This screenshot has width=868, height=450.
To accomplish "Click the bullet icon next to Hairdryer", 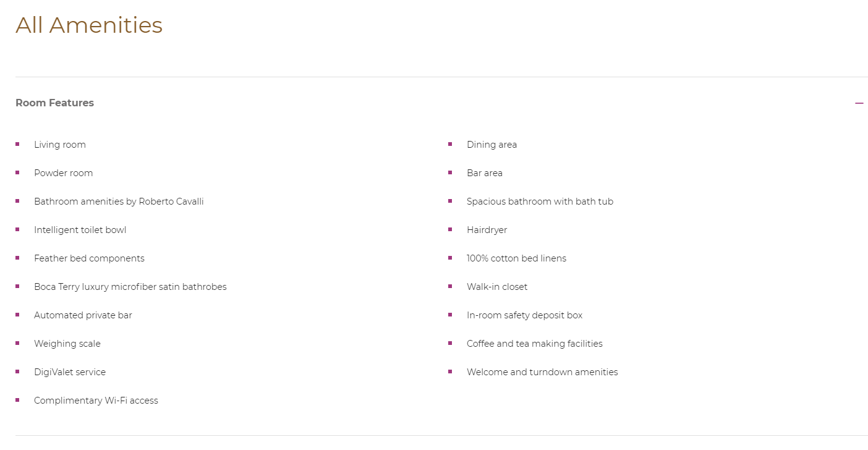I will pyautogui.click(x=450, y=229).
